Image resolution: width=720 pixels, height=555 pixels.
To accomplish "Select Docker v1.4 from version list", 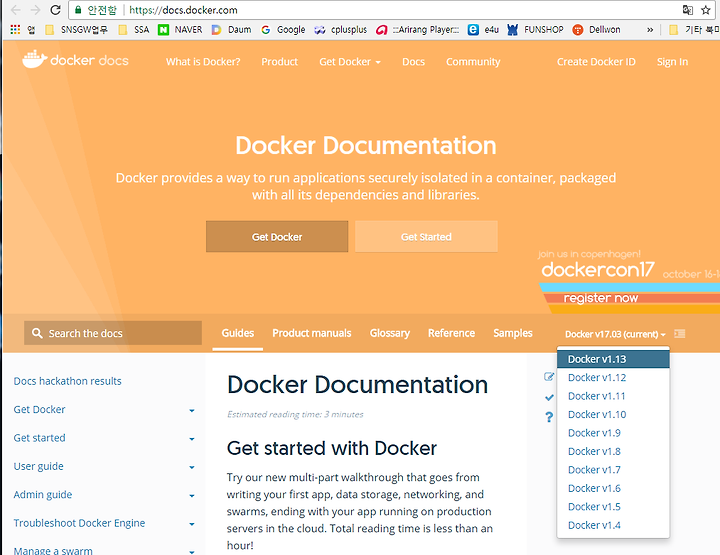I will point(613,525).
